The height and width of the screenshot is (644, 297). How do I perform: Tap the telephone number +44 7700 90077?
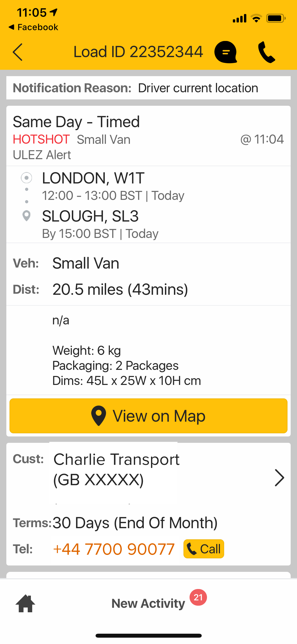[x=114, y=549]
